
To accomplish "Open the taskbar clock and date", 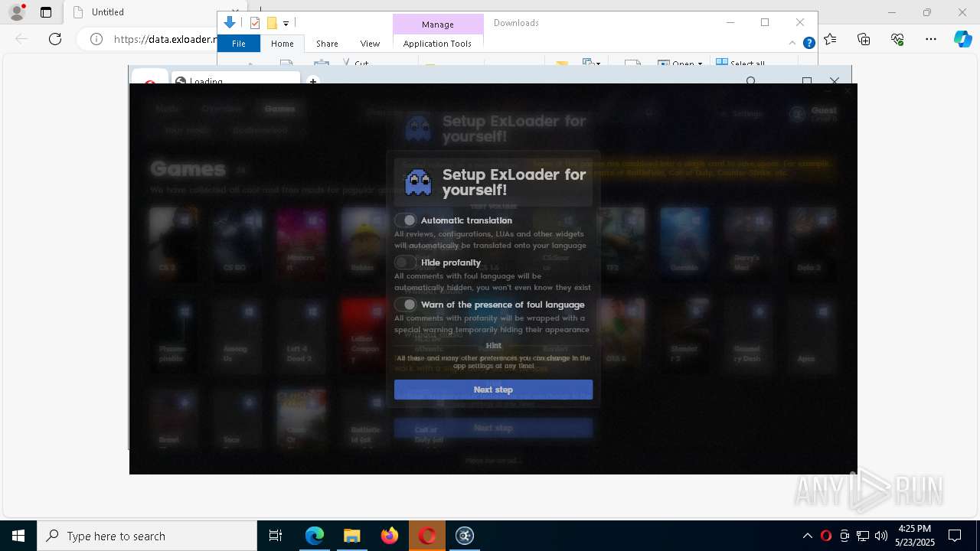I will pos(914,536).
